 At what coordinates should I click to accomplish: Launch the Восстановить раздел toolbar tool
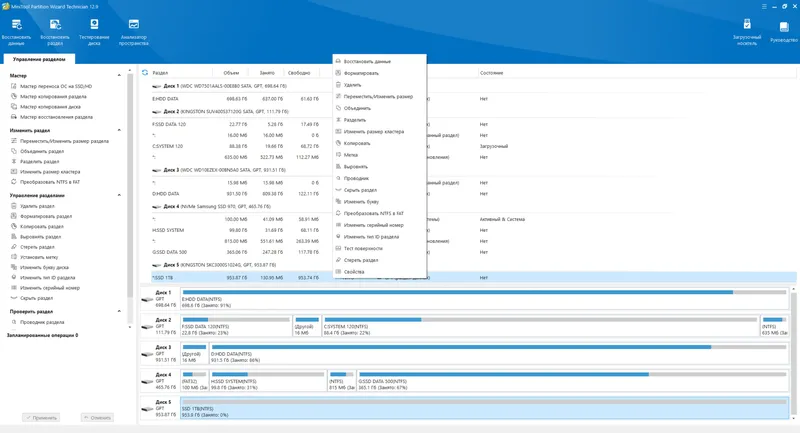coord(55,32)
